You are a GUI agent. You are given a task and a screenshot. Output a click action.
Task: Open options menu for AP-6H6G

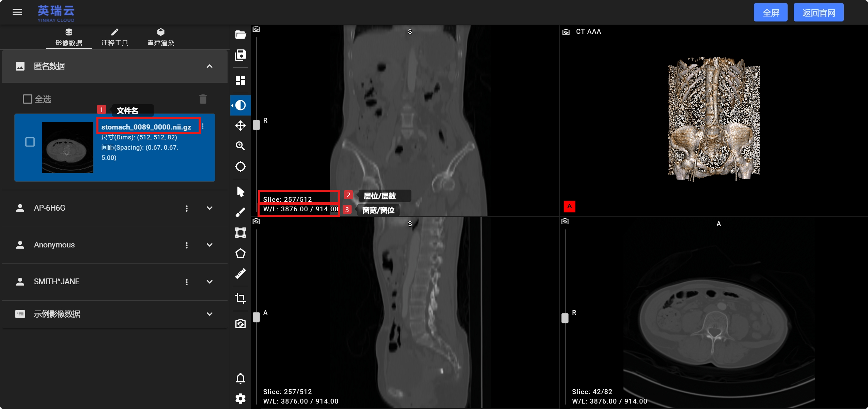coord(187,208)
